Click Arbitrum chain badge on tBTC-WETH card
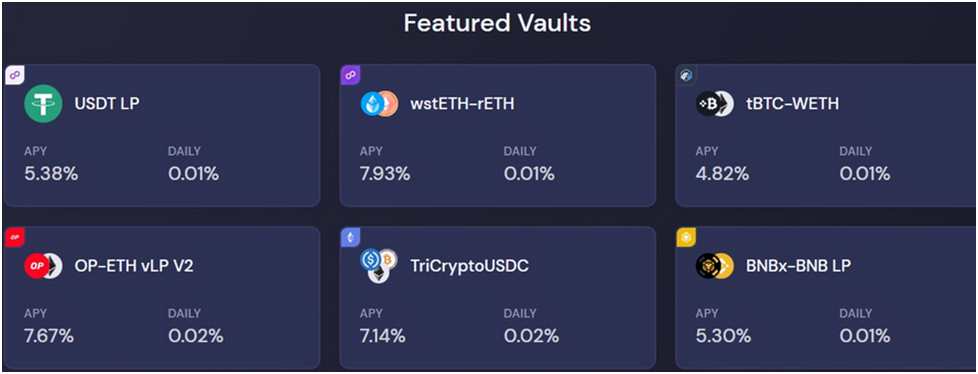Image resolution: width=978 pixels, height=374 pixels. point(686,75)
